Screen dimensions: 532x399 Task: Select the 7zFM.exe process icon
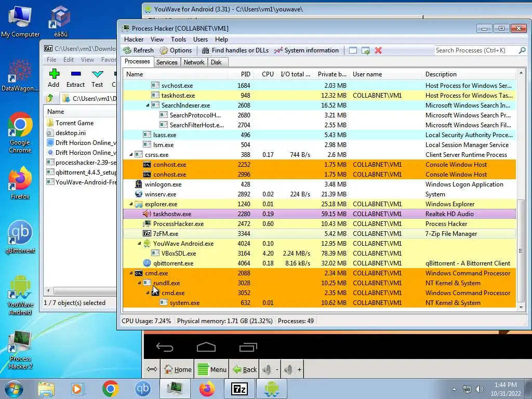[147, 234]
